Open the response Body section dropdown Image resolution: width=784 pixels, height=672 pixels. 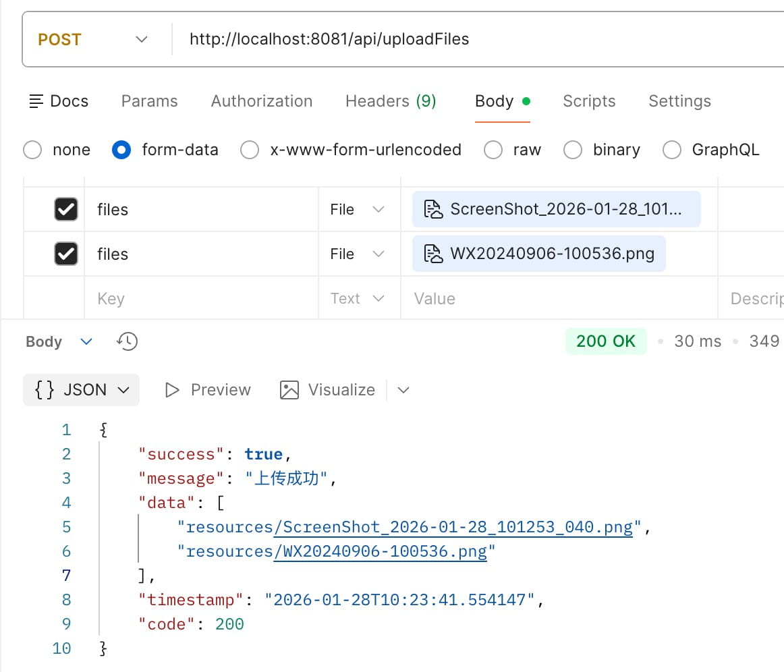coord(86,341)
